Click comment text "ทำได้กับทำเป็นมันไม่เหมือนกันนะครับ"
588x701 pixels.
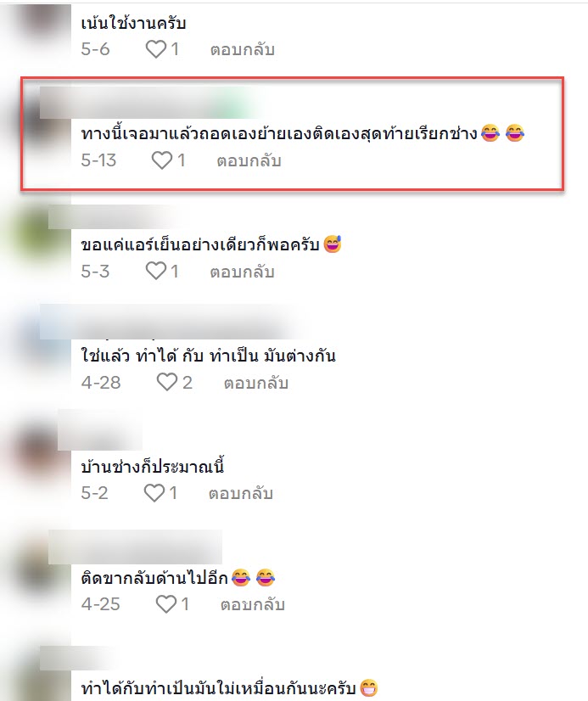coord(219,687)
